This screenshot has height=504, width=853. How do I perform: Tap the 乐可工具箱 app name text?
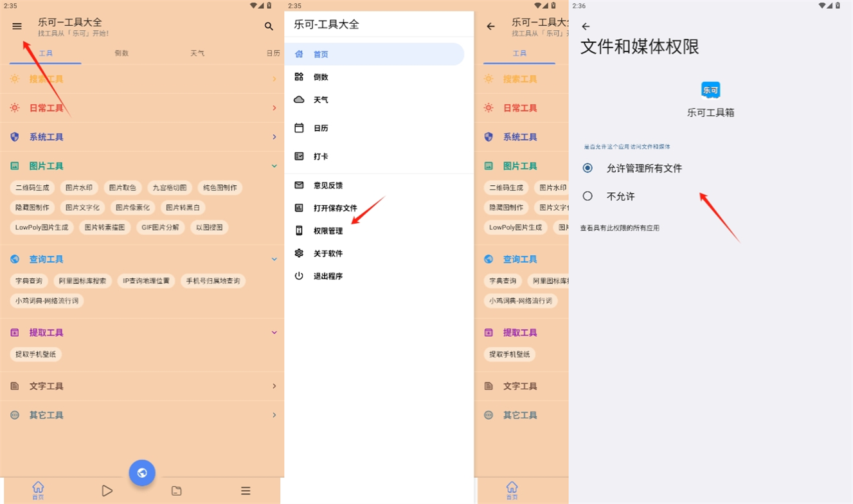pos(710,113)
